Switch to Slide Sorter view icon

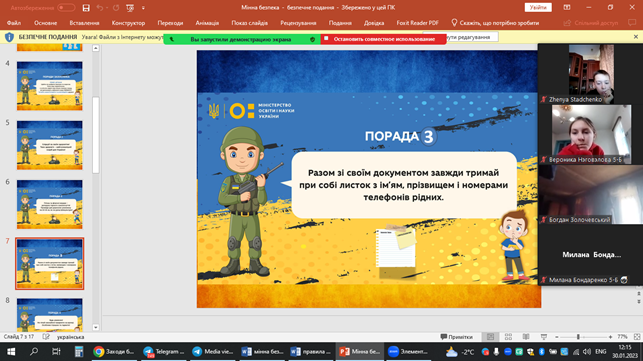[x=508, y=337]
